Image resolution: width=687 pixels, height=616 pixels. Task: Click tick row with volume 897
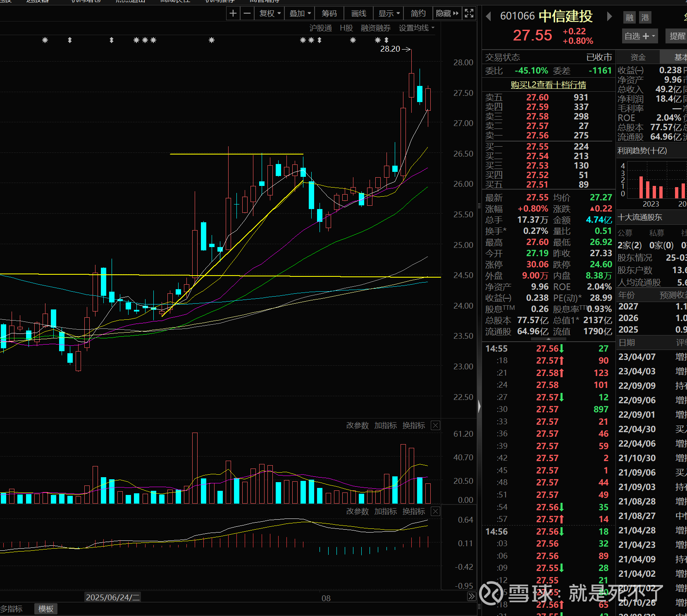(x=549, y=409)
